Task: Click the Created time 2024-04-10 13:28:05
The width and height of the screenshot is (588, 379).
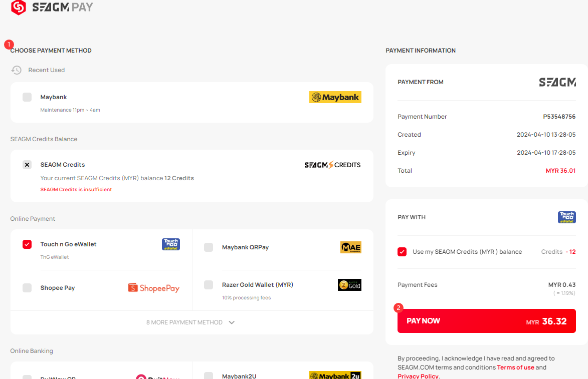Action: point(546,135)
